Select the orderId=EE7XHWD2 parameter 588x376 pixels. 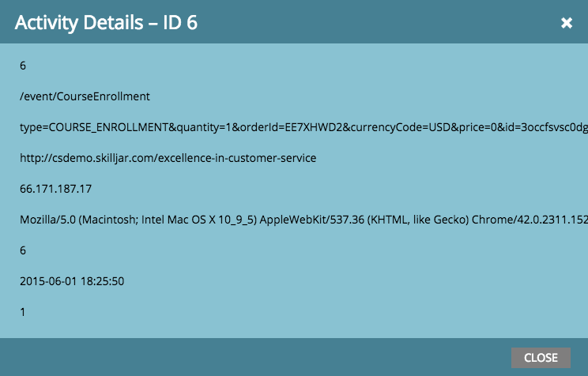pos(291,127)
